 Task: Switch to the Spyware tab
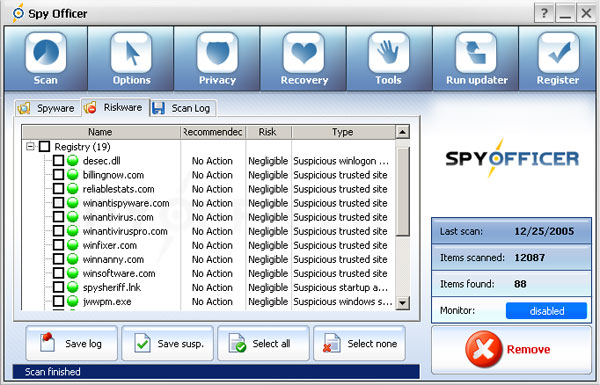click(x=47, y=108)
